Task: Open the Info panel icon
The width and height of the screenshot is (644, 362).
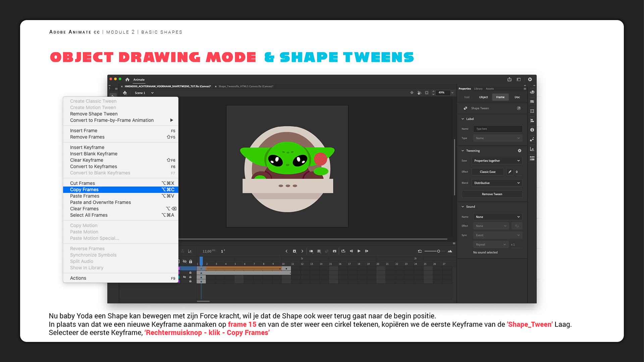Action: tap(532, 130)
